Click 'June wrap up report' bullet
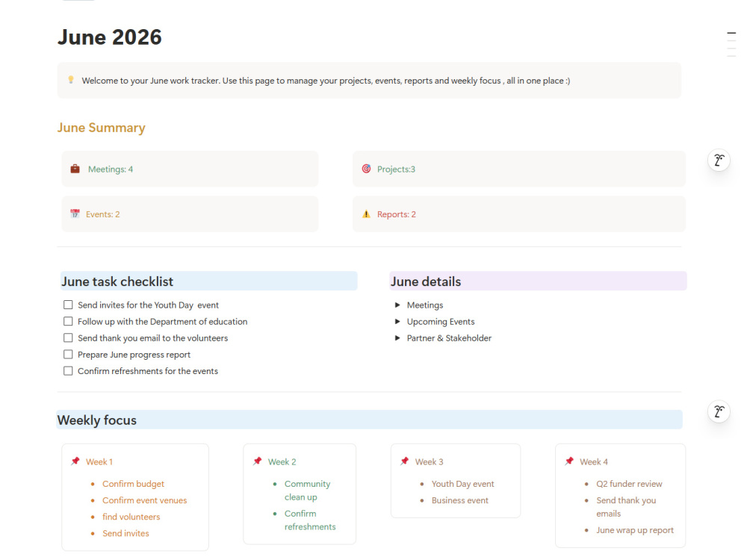 (634, 530)
